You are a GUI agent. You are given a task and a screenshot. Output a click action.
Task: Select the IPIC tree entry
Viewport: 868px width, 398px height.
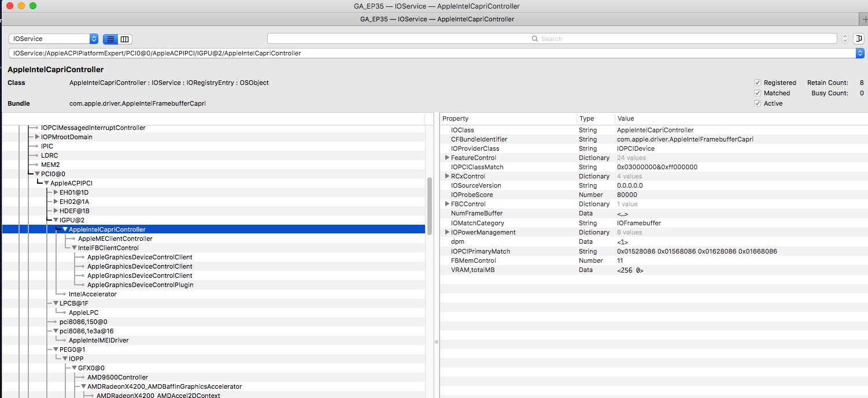[47, 146]
